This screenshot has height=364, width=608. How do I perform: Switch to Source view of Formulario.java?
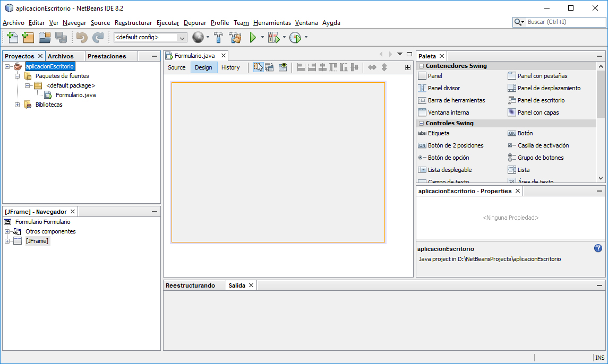pos(177,67)
